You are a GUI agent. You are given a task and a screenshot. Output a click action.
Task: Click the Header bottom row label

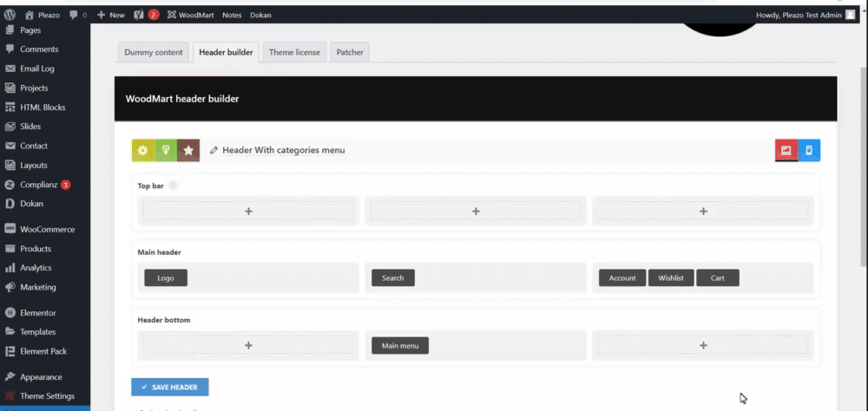[x=164, y=320]
